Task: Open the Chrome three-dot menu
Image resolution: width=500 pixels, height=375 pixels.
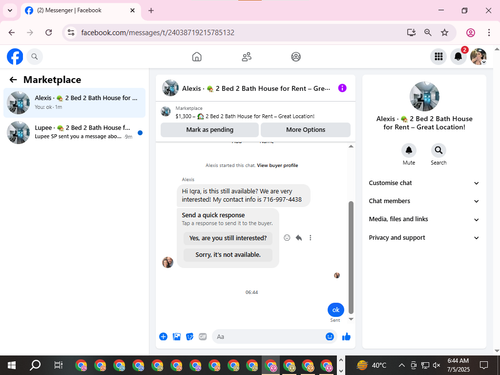Action: pyautogui.click(x=489, y=33)
